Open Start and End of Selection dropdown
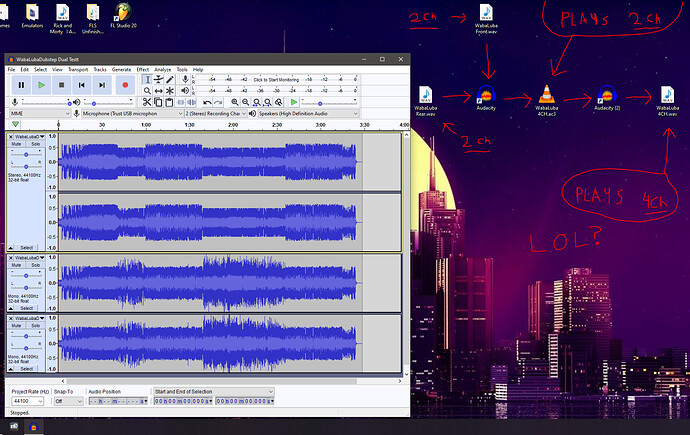The image size is (690, 435). [214, 391]
